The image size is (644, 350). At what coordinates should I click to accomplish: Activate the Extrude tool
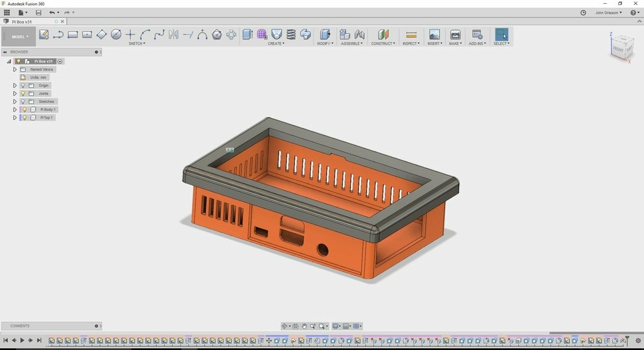[247, 35]
